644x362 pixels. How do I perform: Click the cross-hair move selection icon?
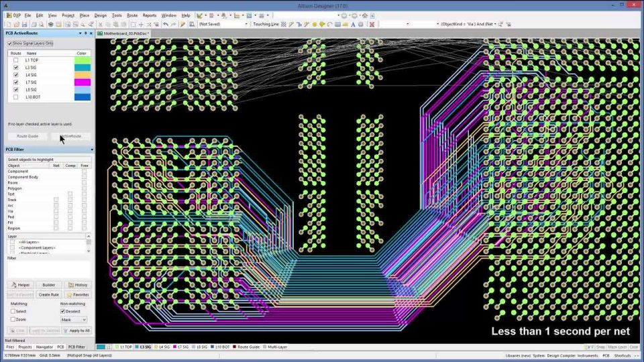[141, 24]
